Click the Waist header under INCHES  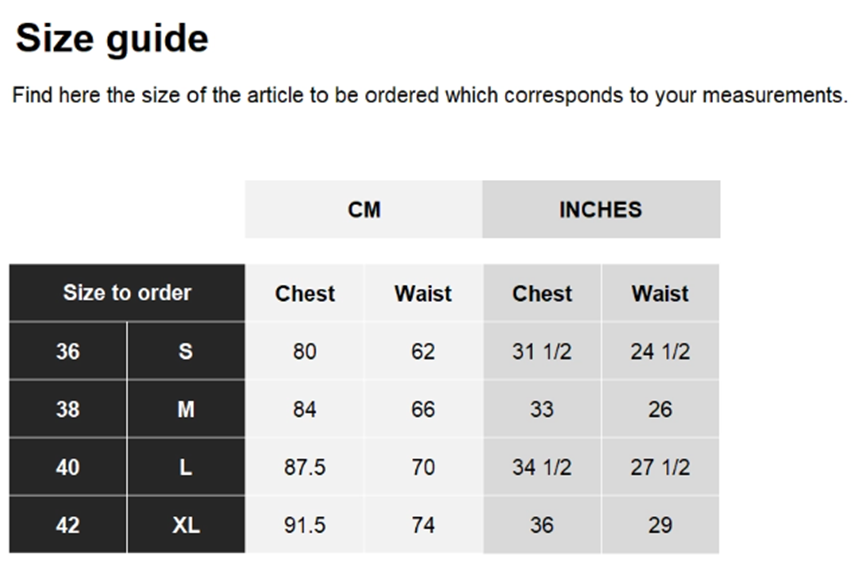660,294
